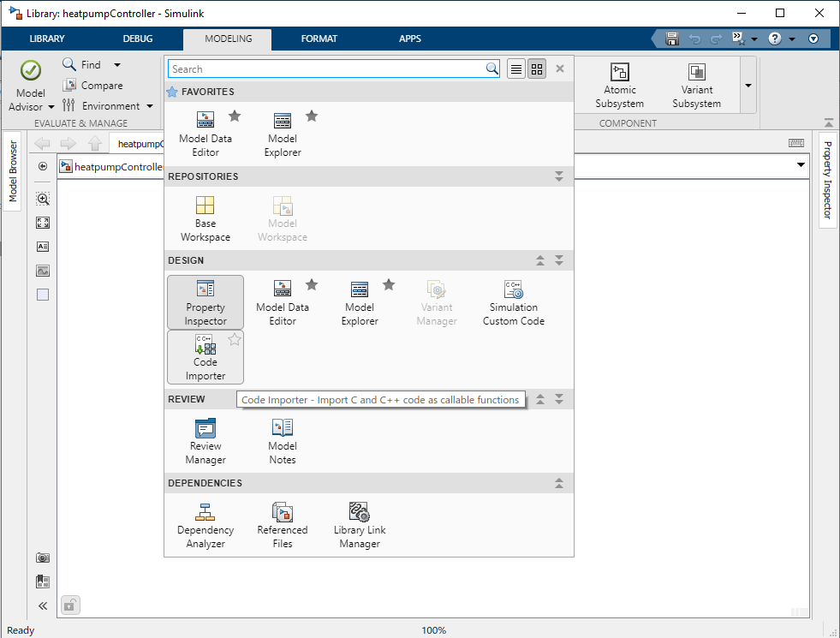The image size is (840, 638).
Task: Open Model Explorer in Favorites section
Action: pos(283,134)
